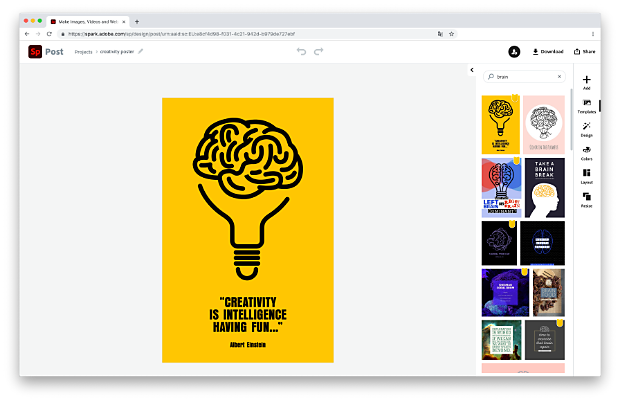Go forward in the browser
The width and height of the screenshot is (620, 402).
pos(38,34)
